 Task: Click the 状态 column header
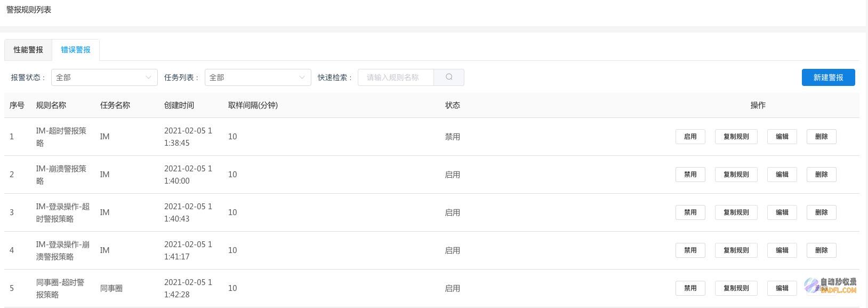pyautogui.click(x=452, y=105)
